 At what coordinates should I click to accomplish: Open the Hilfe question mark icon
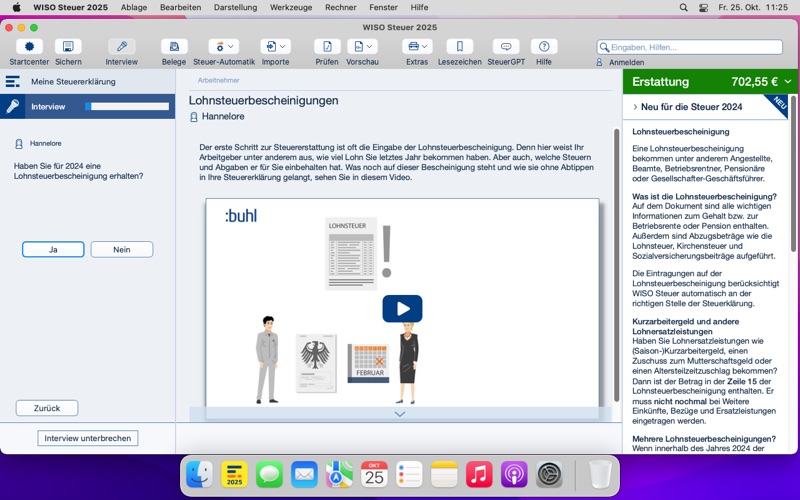pyautogui.click(x=544, y=47)
